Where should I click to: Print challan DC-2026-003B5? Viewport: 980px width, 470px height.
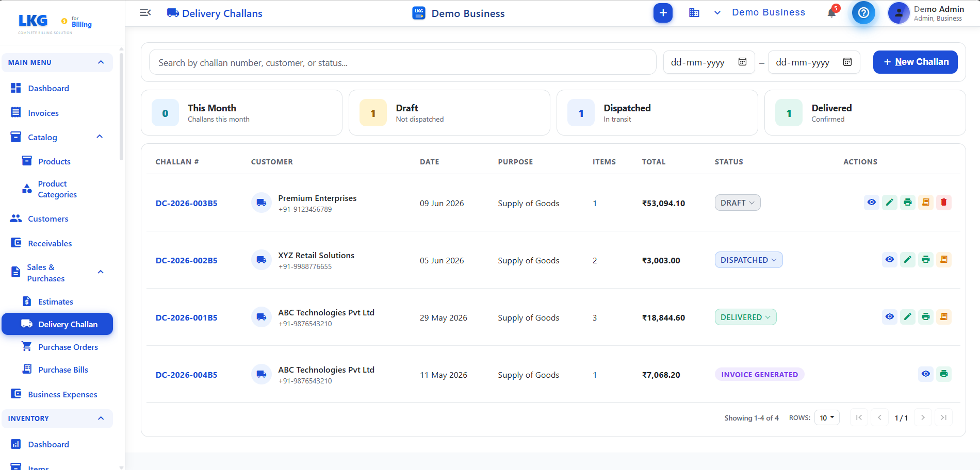coord(907,203)
